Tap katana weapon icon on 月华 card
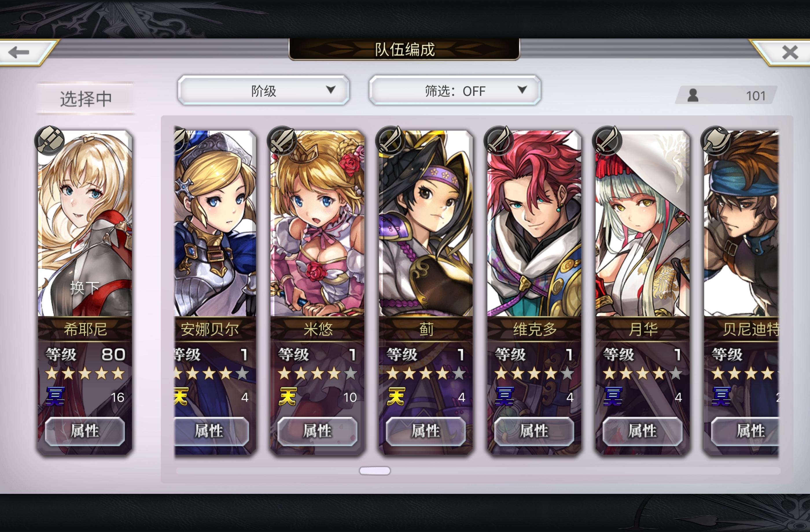The height and width of the screenshot is (532, 810). pyautogui.click(x=607, y=140)
